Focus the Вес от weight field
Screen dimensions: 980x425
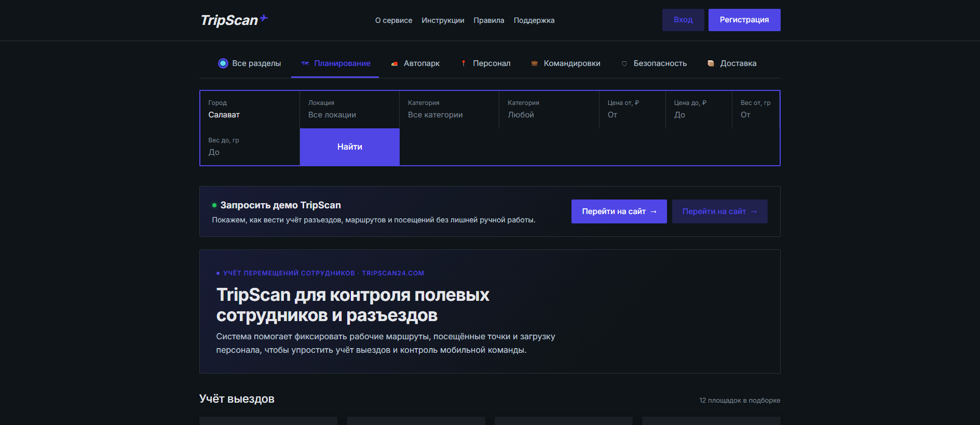point(756,110)
